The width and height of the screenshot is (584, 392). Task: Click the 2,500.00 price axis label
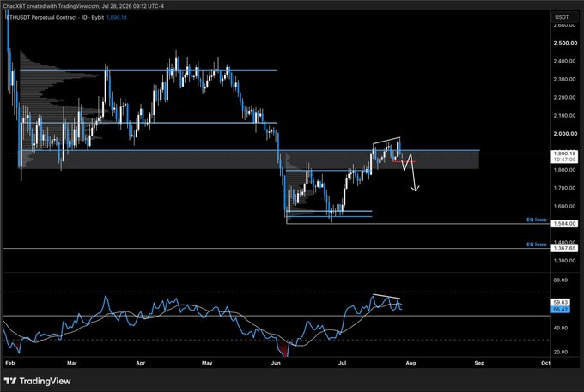pos(565,43)
